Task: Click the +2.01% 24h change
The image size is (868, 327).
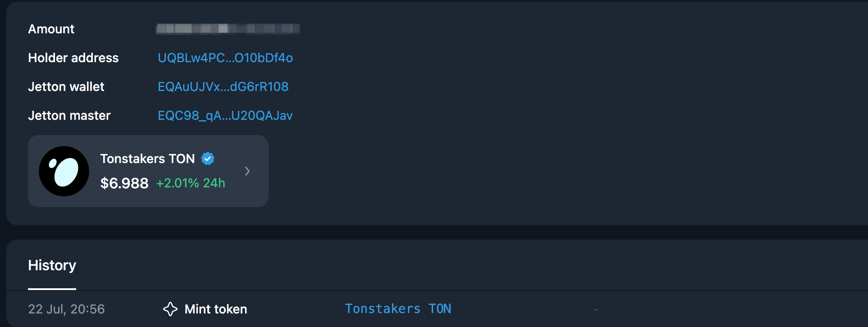Action: (x=190, y=183)
